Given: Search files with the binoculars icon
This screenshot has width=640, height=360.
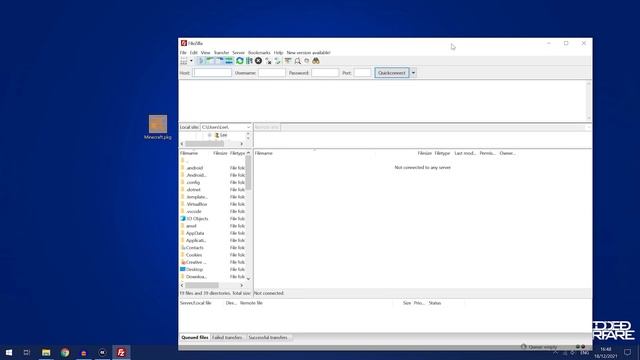Looking at the screenshot, I should point(316,61).
